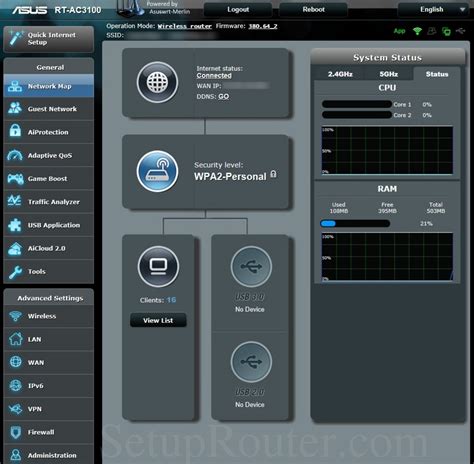
Task: Open VPN arrows icon
Action: [x=16, y=409]
